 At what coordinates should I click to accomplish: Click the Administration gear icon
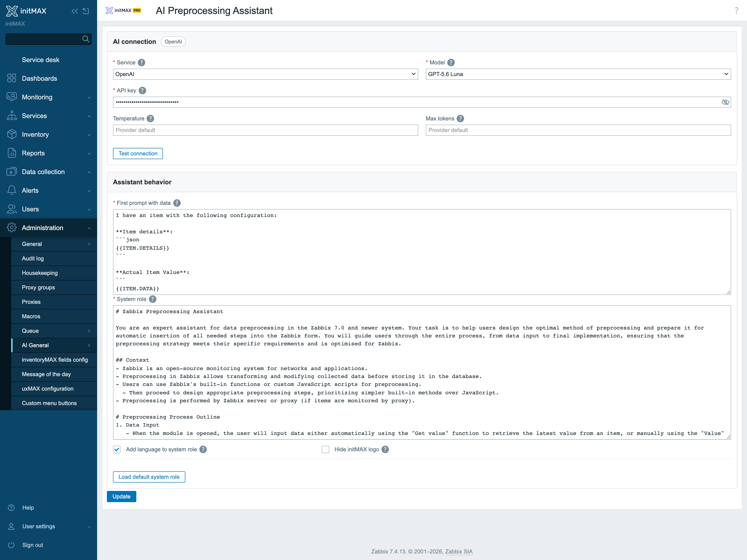tap(11, 227)
